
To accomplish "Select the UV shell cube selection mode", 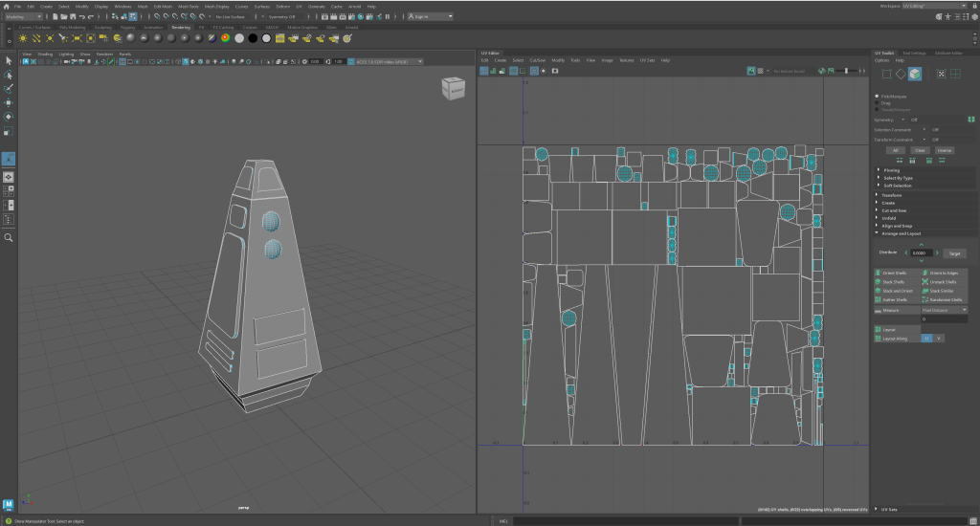I will tap(915, 75).
